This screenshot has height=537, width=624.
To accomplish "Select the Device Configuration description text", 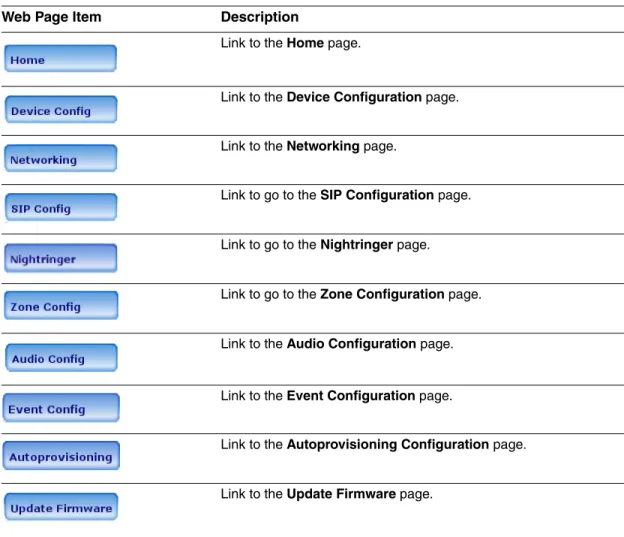I will 339,97.
